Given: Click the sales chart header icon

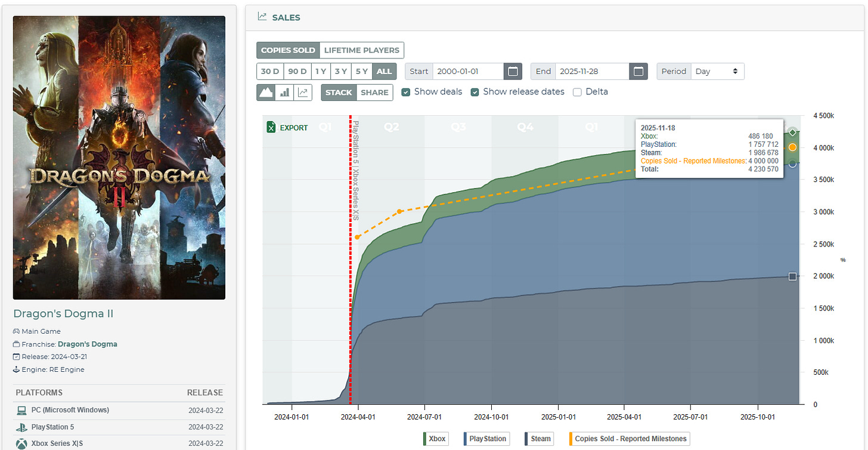Looking at the screenshot, I should (x=262, y=17).
